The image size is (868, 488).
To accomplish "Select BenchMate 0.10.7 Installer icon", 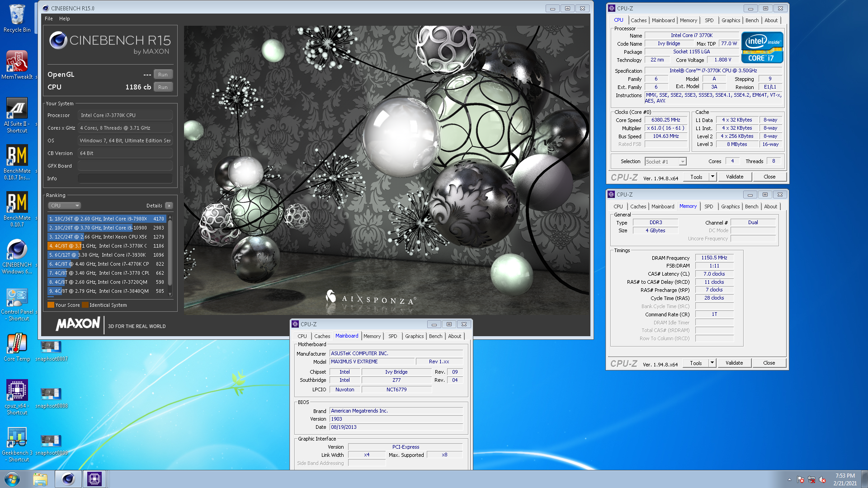I will [x=17, y=162].
